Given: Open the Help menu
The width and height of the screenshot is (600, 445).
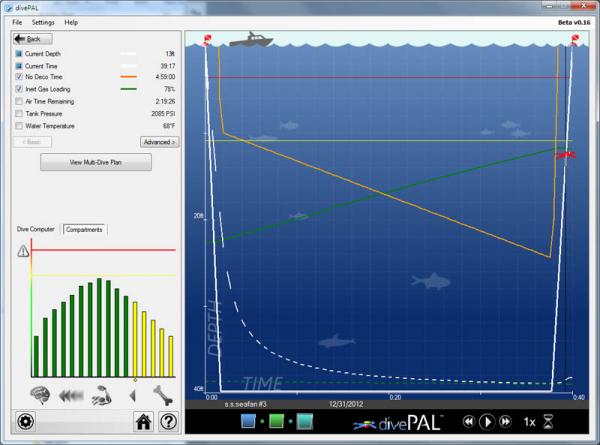Looking at the screenshot, I should (71, 22).
